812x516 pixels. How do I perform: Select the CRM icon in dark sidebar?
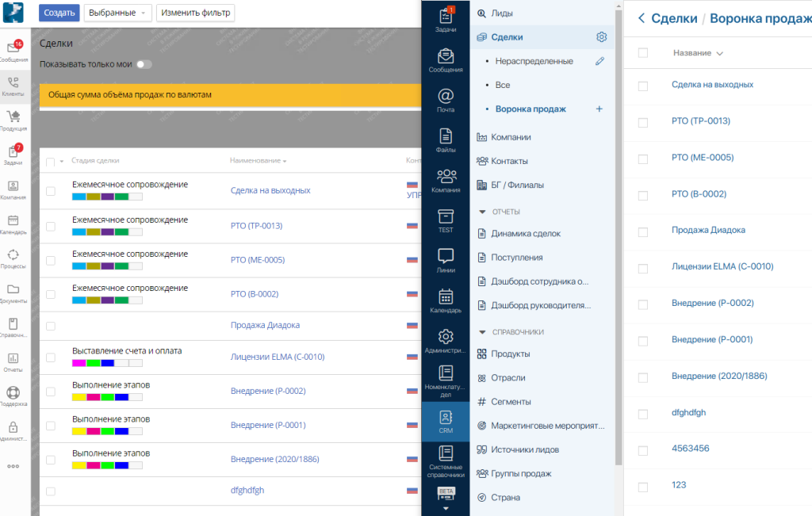click(x=446, y=422)
